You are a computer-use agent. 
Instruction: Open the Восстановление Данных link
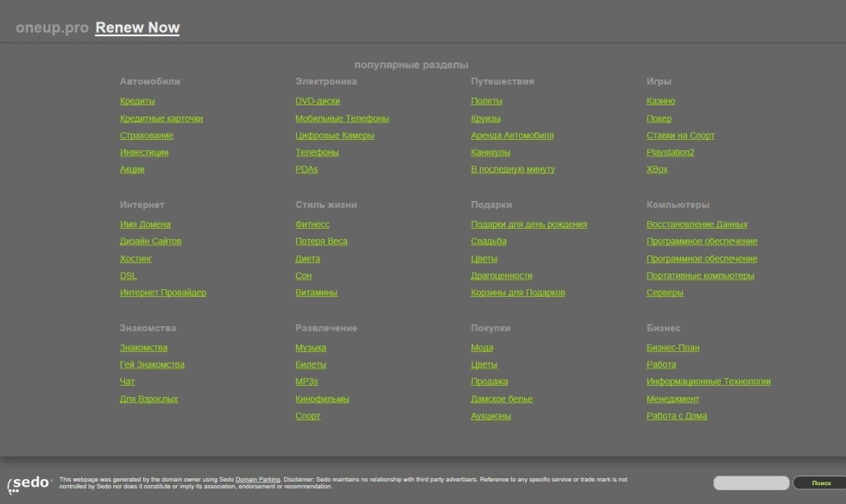coord(697,224)
